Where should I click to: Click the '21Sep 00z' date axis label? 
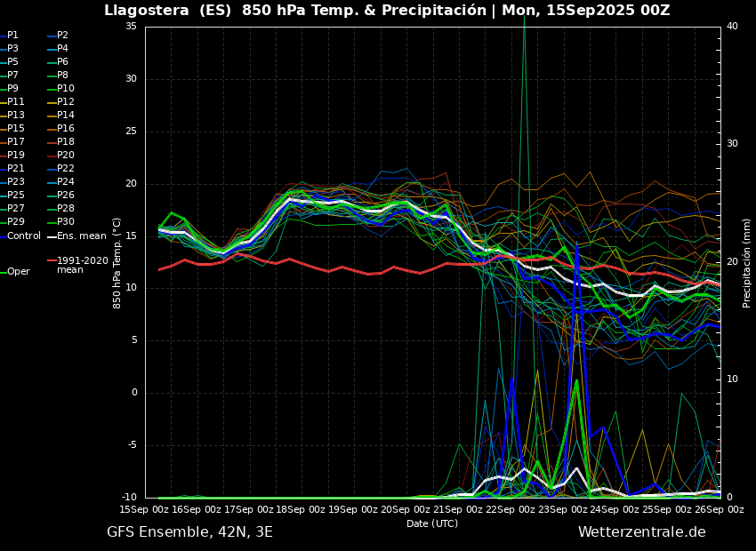[457, 509]
